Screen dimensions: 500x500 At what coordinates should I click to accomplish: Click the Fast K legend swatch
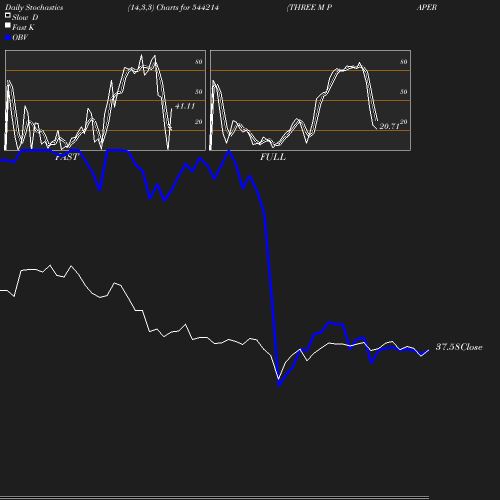click(8, 25)
